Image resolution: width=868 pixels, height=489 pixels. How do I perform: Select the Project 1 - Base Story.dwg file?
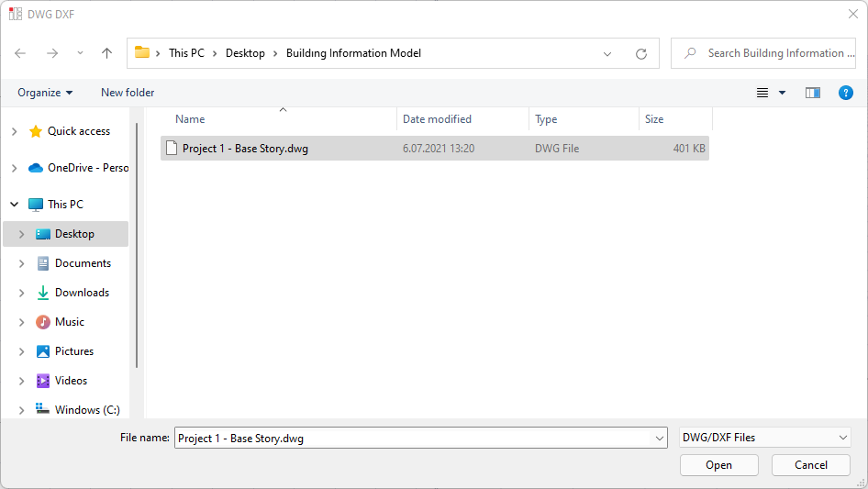click(245, 149)
